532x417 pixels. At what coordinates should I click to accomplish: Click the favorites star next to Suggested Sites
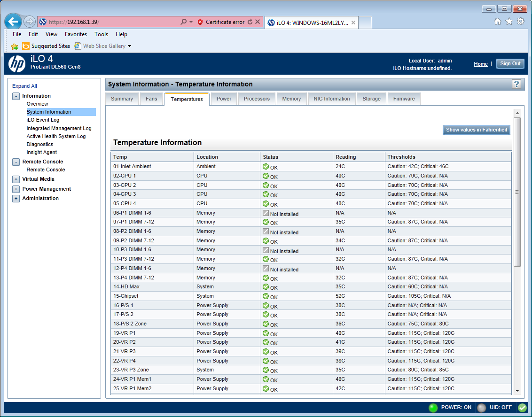click(15, 46)
